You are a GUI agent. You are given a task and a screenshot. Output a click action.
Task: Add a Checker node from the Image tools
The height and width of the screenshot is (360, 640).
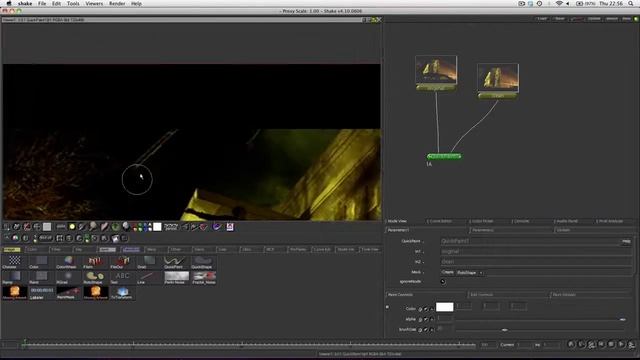point(15,262)
